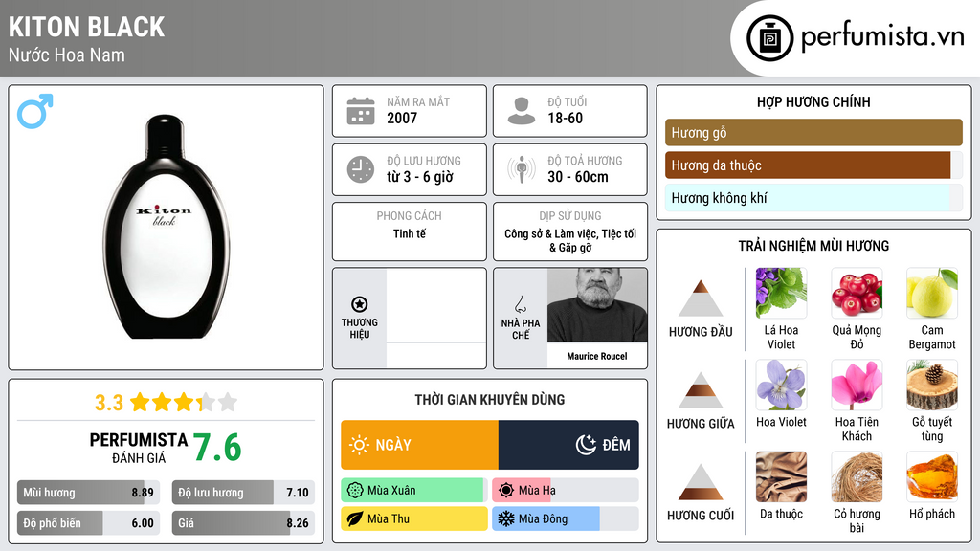Screen dimensions: 980x551
Task: Click the Giá 8.26 score bar
Action: pos(243,523)
